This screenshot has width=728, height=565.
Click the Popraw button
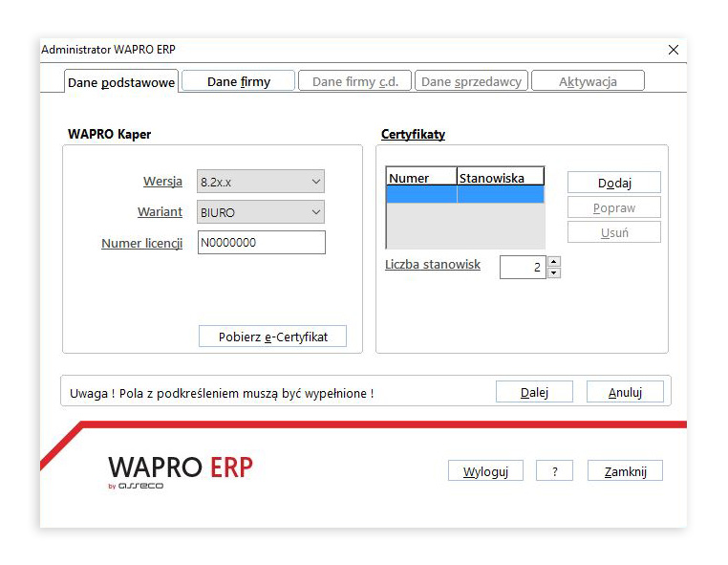(613, 207)
